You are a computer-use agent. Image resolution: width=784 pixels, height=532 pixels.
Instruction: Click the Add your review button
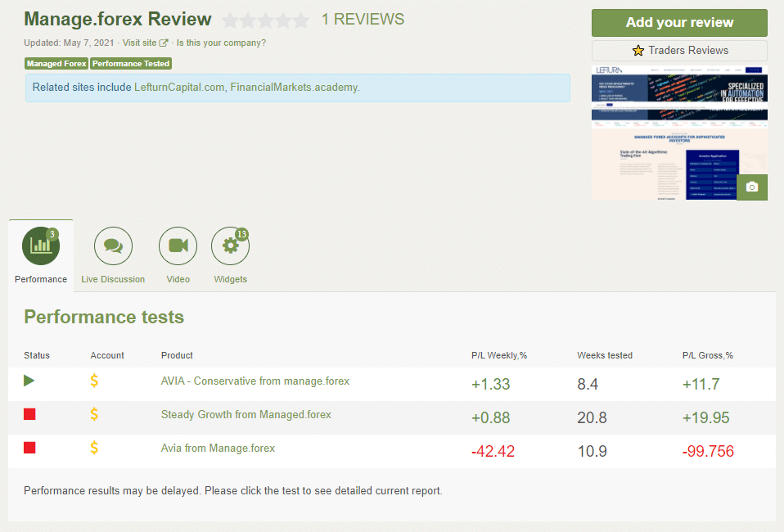[679, 22]
